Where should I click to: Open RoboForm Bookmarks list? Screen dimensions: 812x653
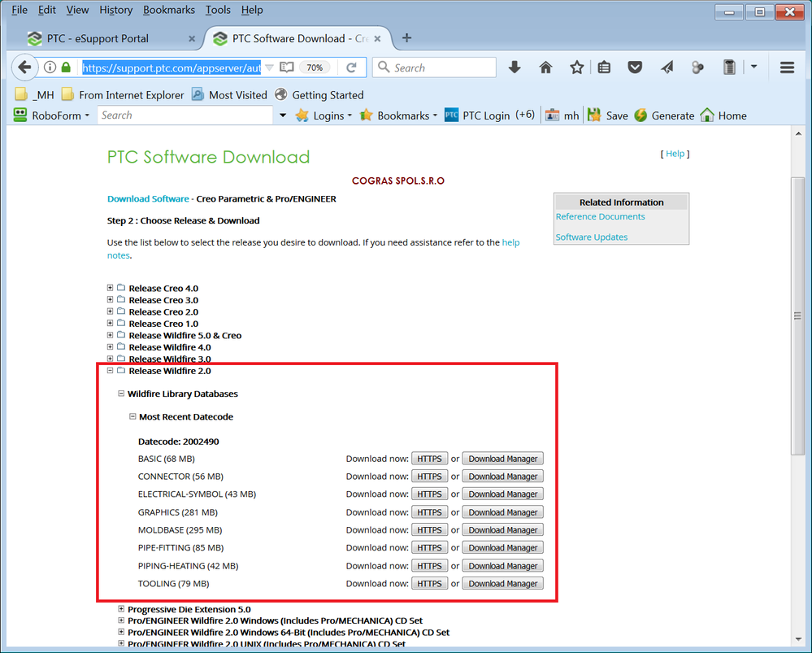pos(398,115)
